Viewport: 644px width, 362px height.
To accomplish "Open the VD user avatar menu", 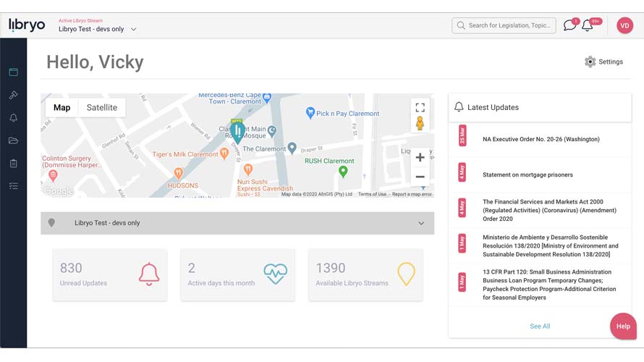I will (624, 25).
